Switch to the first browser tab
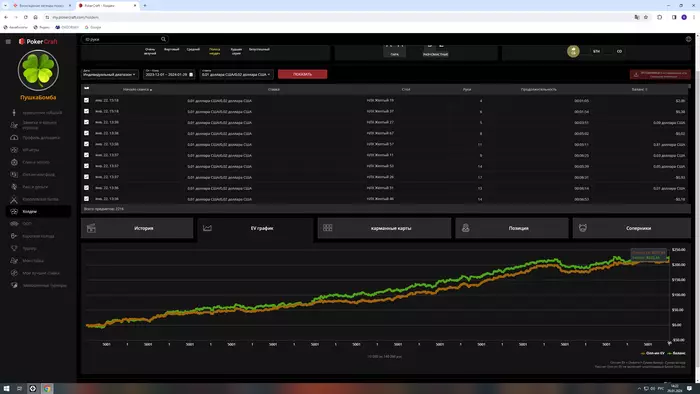 [x=42, y=5]
